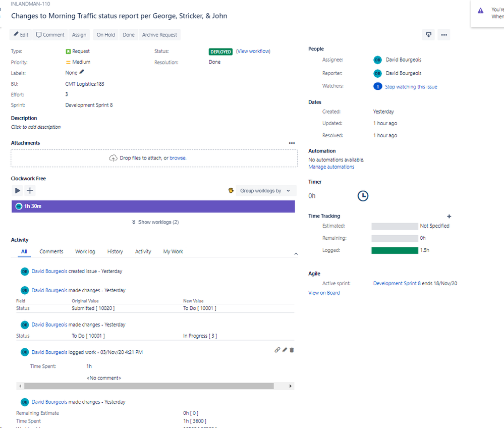Collapse the activity section chevron
Viewport: 504px width, 428px height.
point(296,254)
